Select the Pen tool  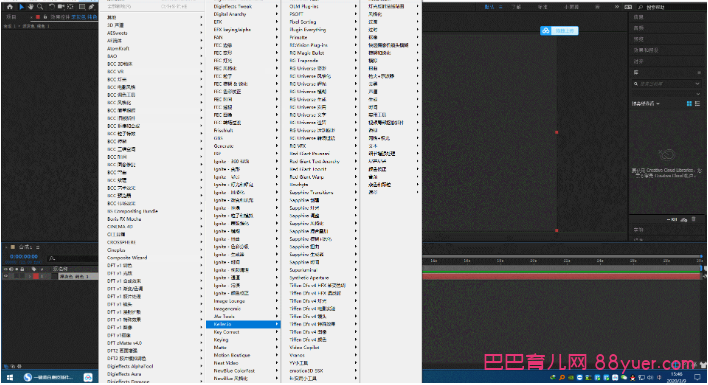(x=92, y=7)
